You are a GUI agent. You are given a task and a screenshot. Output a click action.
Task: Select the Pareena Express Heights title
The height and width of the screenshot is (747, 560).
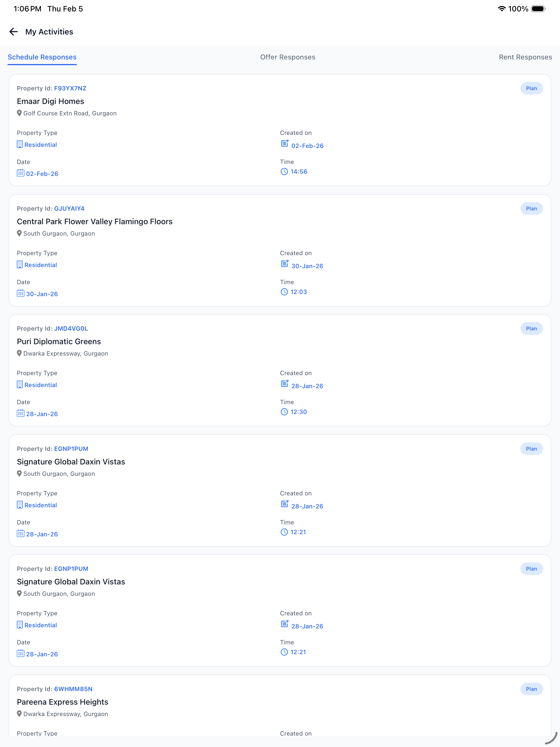click(62, 702)
